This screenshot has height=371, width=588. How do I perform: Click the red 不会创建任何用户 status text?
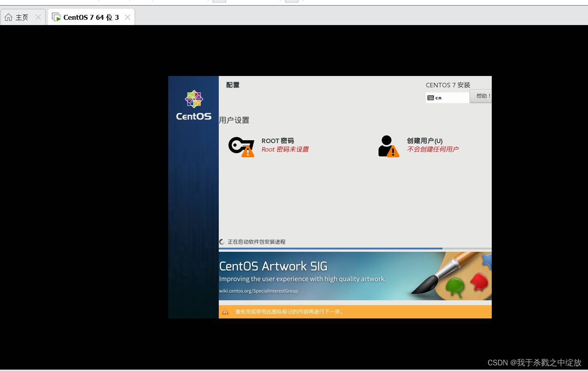click(432, 150)
